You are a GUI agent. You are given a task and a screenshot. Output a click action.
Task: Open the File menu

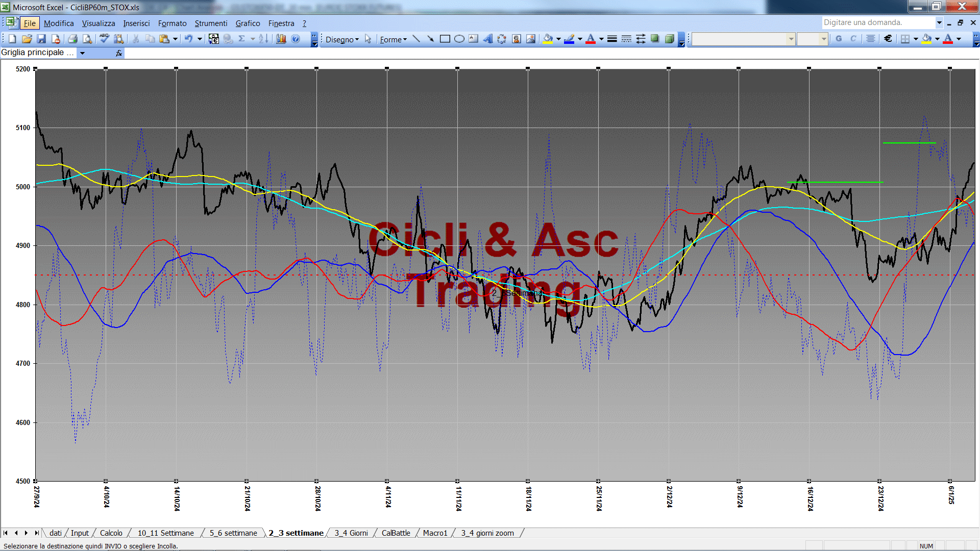coord(30,23)
